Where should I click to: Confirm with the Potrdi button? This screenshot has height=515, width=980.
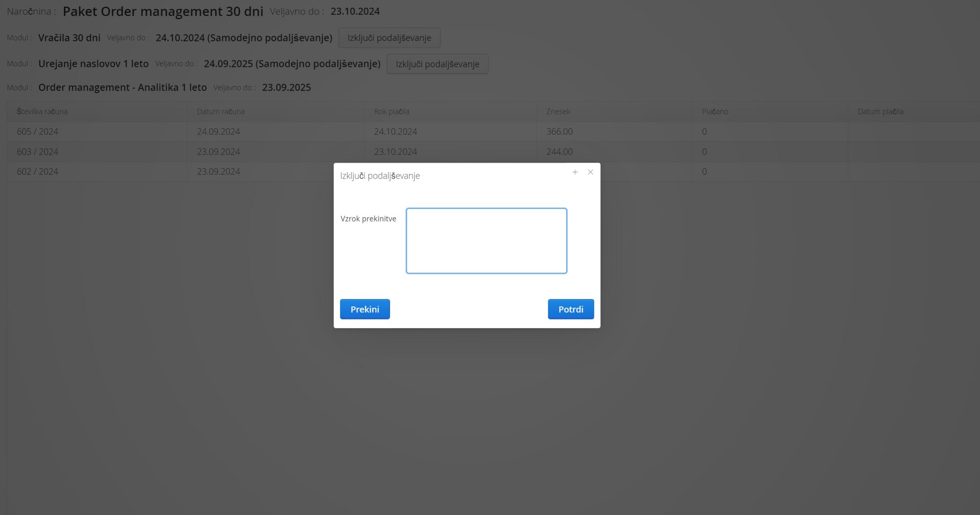click(x=570, y=309)
